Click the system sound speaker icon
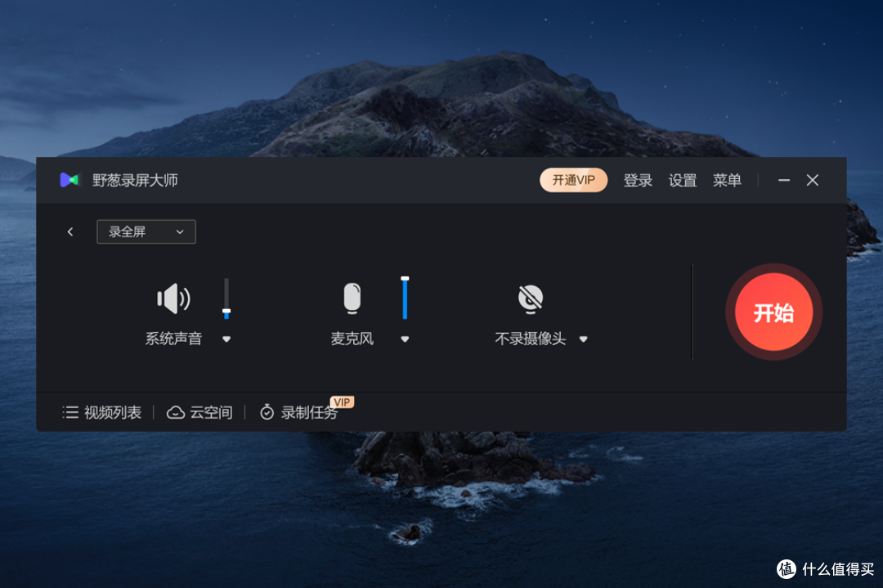Image resolution: width=883 pixels, height=588 pixels. click(x=173, y=298)
